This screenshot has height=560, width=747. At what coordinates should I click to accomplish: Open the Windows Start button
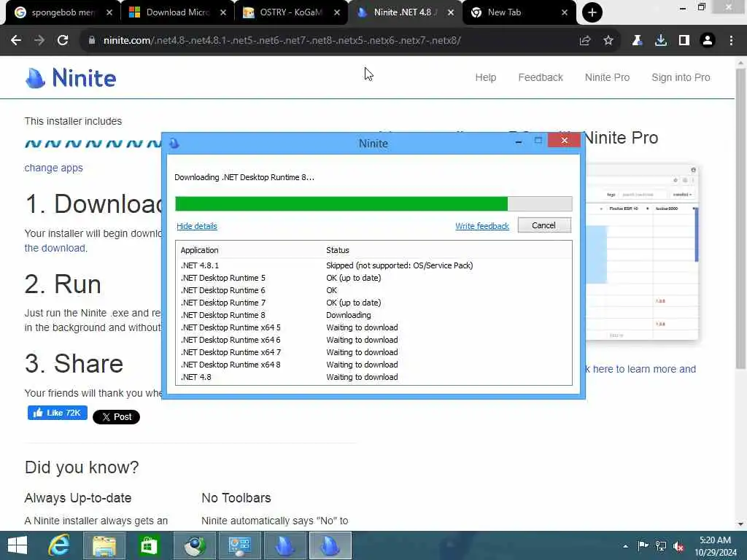18,545
